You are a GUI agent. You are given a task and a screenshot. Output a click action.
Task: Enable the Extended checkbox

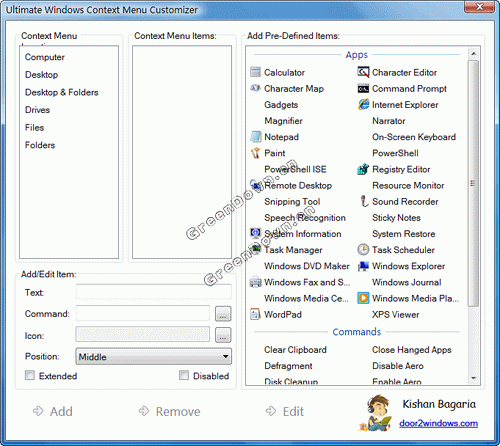[30, 375]
